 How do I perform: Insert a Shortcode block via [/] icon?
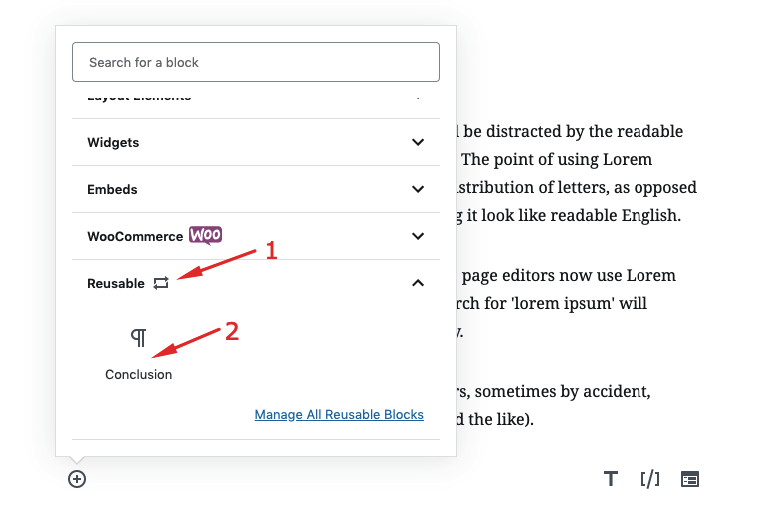(650, 479)
